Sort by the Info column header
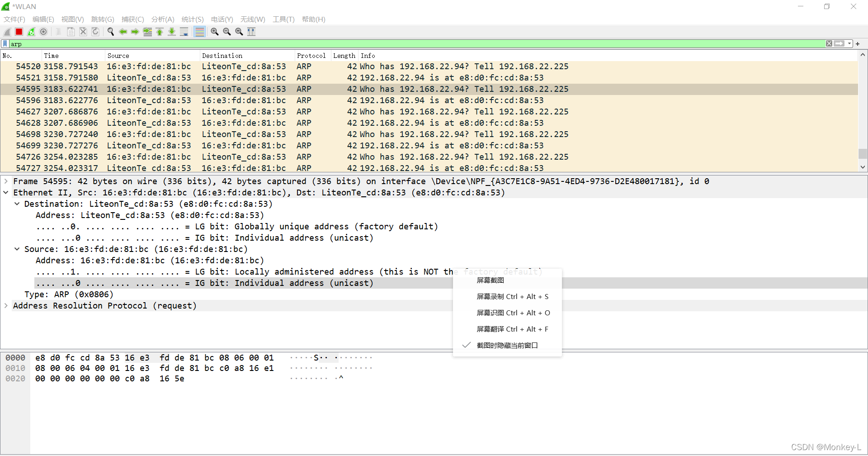 pos(608,56)
